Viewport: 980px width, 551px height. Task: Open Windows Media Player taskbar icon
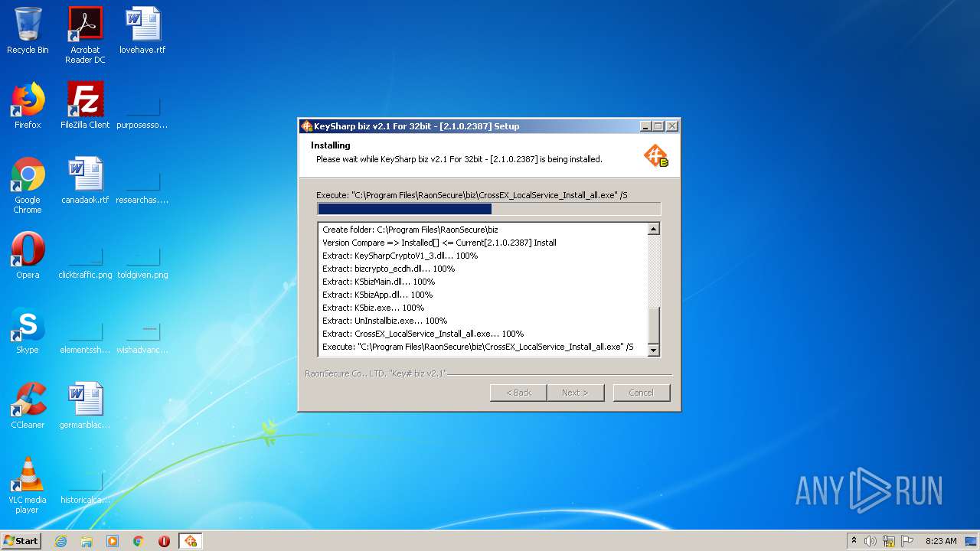click(x=113, y=541)
